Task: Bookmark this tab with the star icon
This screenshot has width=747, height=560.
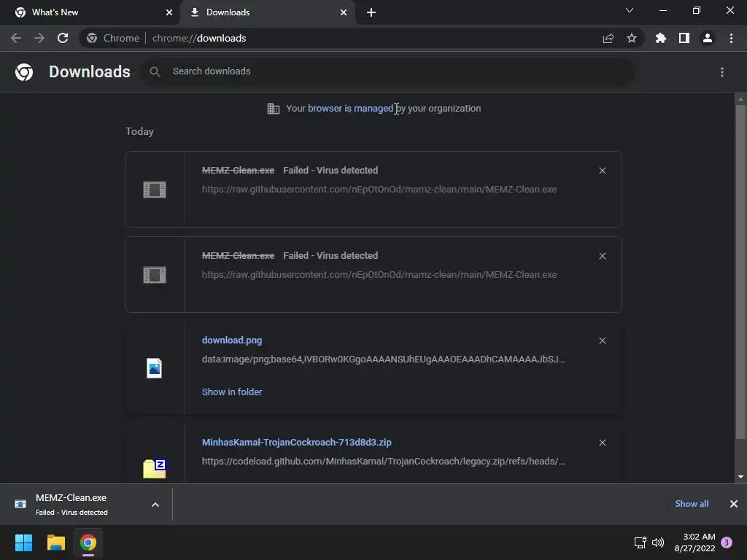Action: coord(632,38)
